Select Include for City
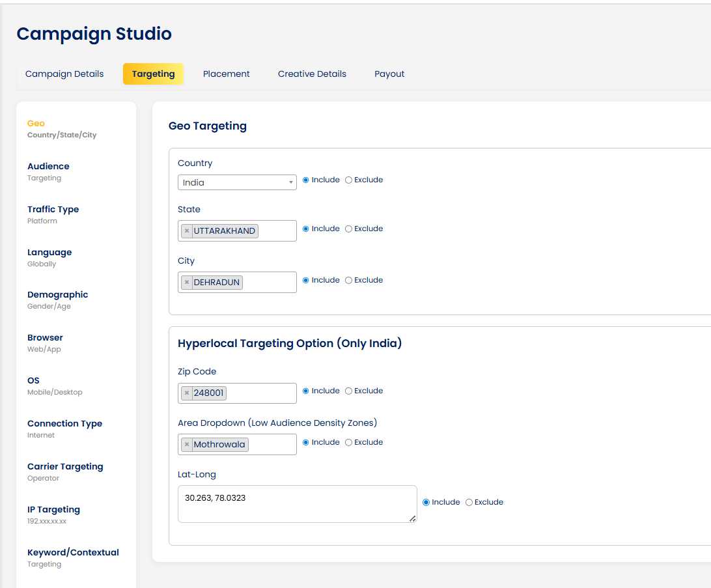Screen dimensions: 711x588 click(x=305, y=280)
